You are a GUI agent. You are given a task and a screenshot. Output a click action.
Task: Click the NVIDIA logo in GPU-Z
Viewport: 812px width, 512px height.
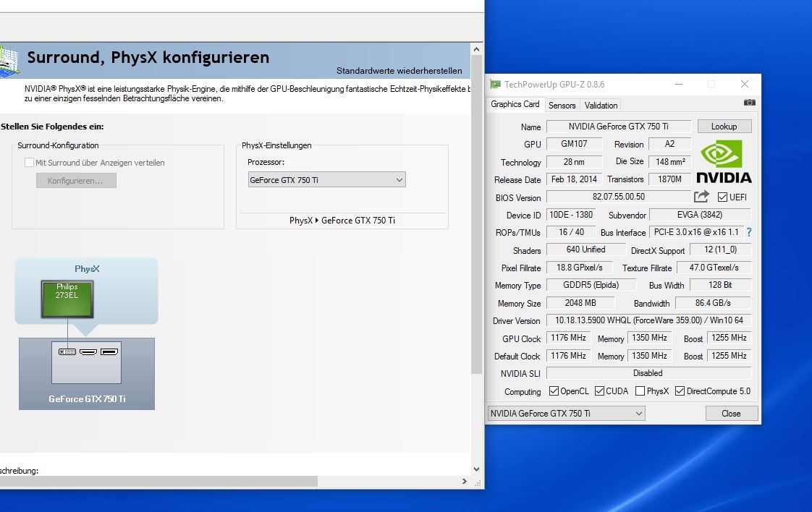[x=724, y=162]
